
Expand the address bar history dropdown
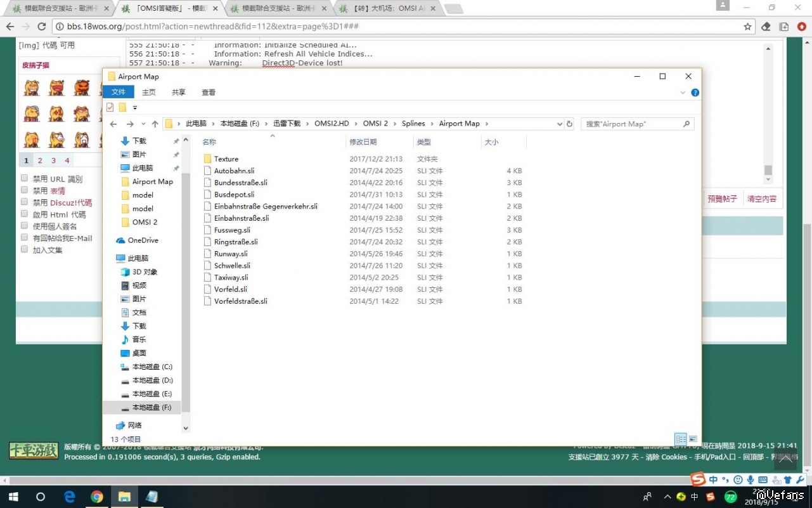pos(559,124)
